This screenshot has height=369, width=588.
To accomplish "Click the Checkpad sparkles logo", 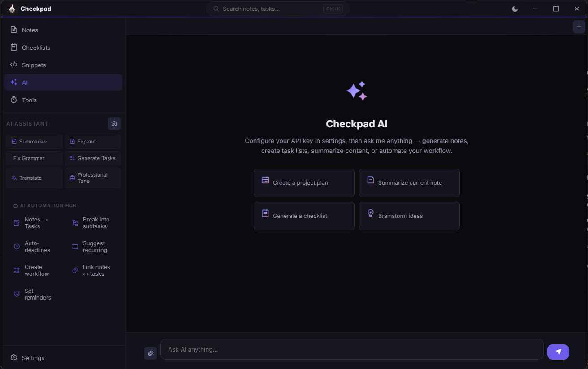I will (x=11, y=8).
